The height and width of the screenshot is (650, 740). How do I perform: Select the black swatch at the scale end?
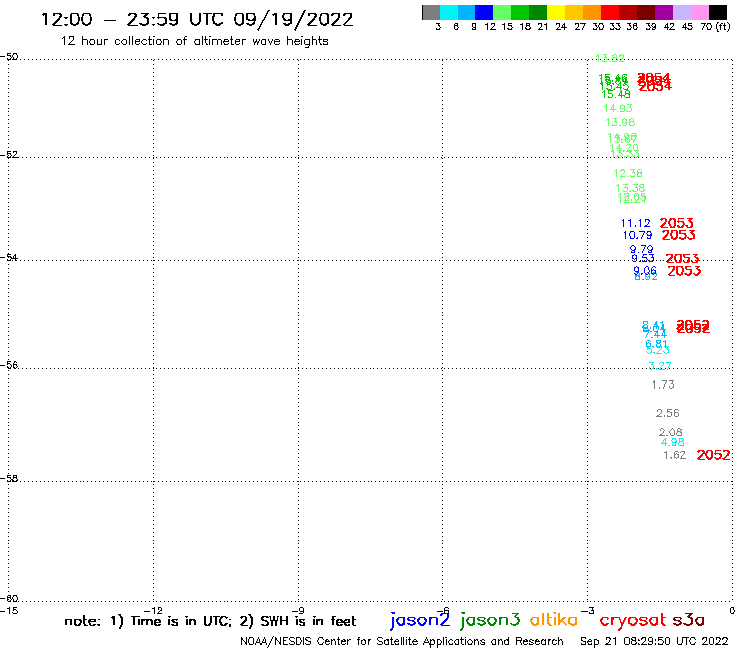tap(718, 12)
